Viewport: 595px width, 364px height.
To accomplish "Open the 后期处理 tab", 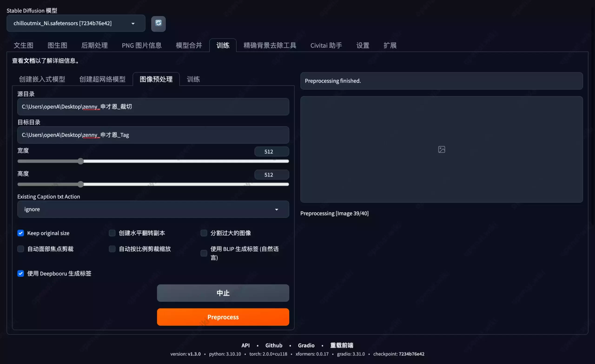I will coord(94,45).
